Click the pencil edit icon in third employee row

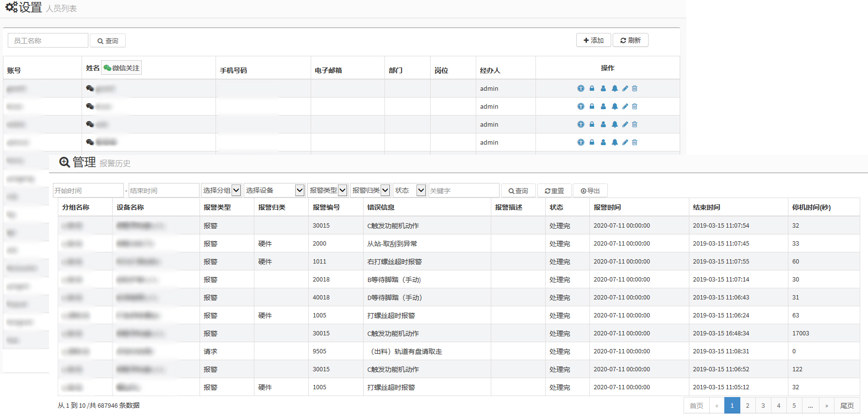click(625, 124)
